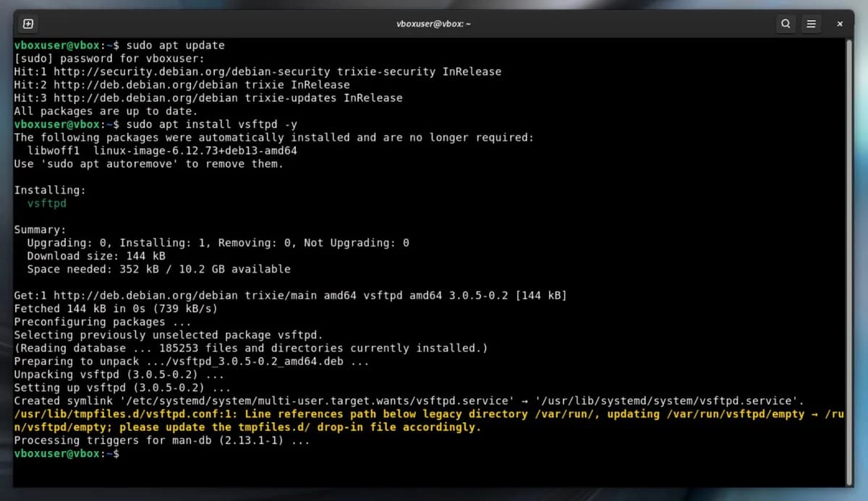Open a new terminal tab
Screen dimensions: 868x501
[27, 24]
